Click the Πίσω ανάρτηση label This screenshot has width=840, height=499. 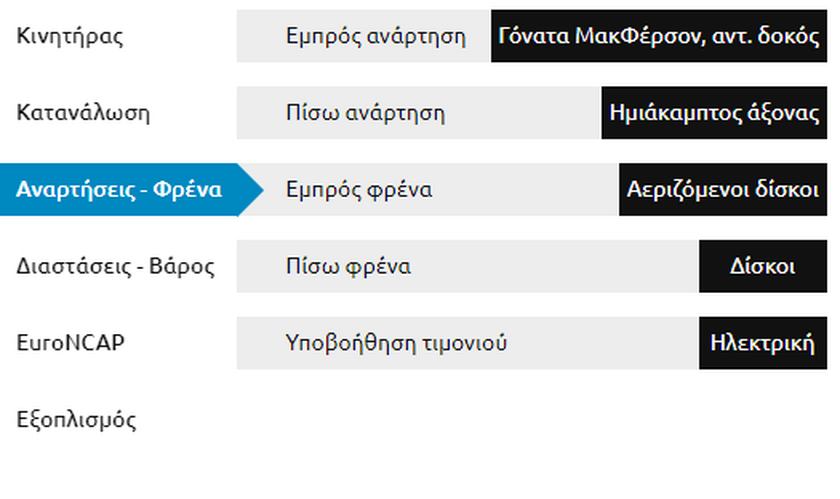tap(364, 113)
